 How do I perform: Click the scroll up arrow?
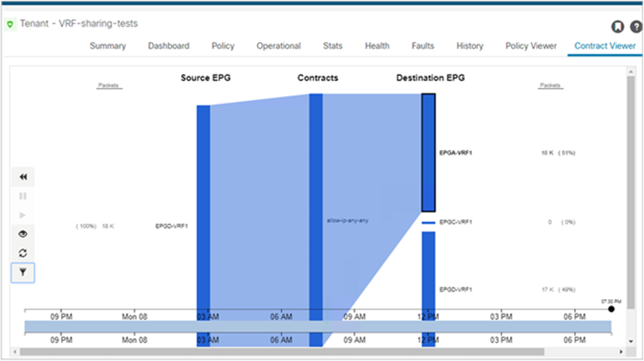tap(631, 72)
